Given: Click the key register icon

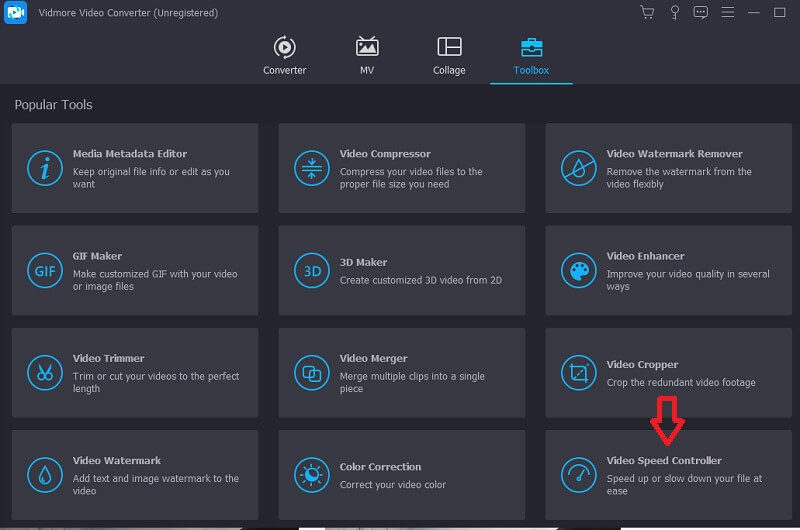Looking at the screenshot, I should pos(675,13).
